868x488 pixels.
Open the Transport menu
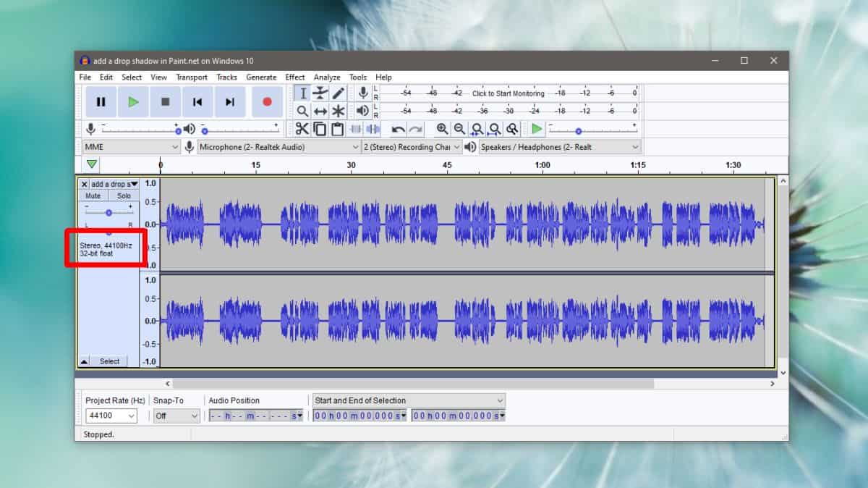[x=192, y=77]
